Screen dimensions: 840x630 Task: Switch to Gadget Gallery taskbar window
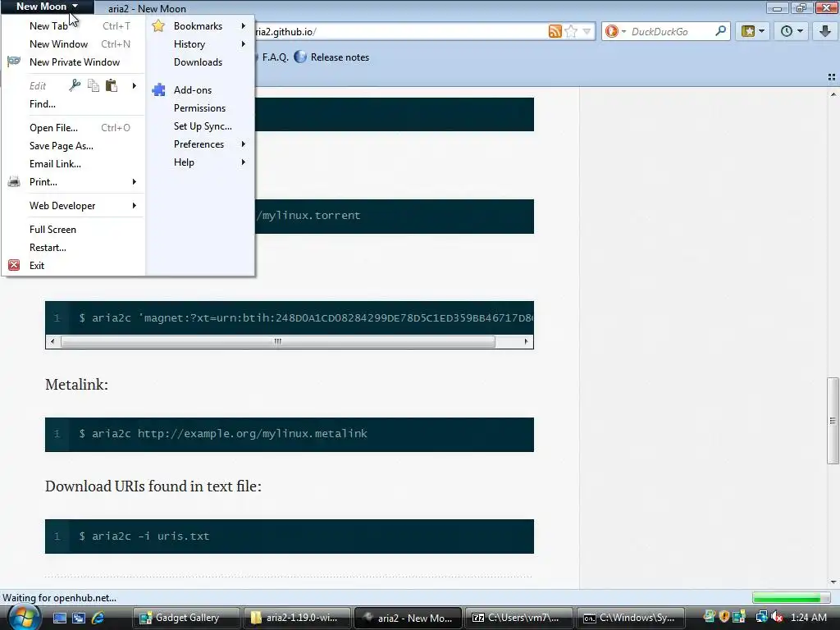(x=186, y=618)
